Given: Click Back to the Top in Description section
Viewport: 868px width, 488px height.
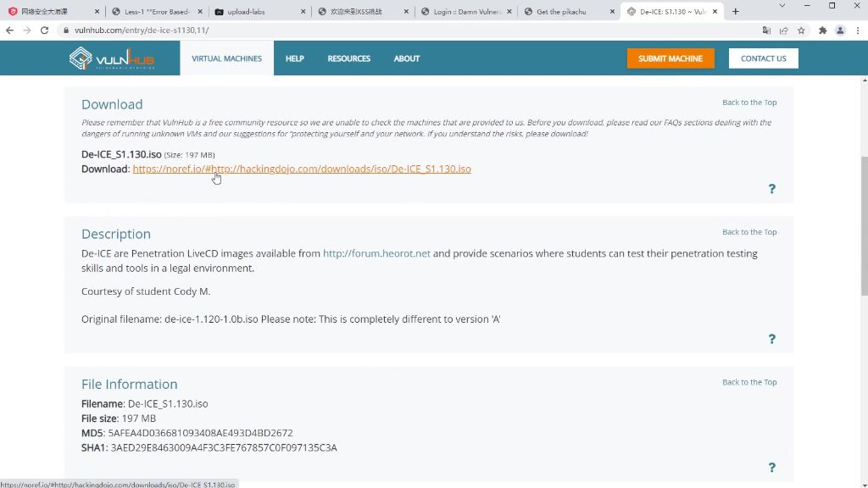Looking at the screenshot, I should click(749, 232).
